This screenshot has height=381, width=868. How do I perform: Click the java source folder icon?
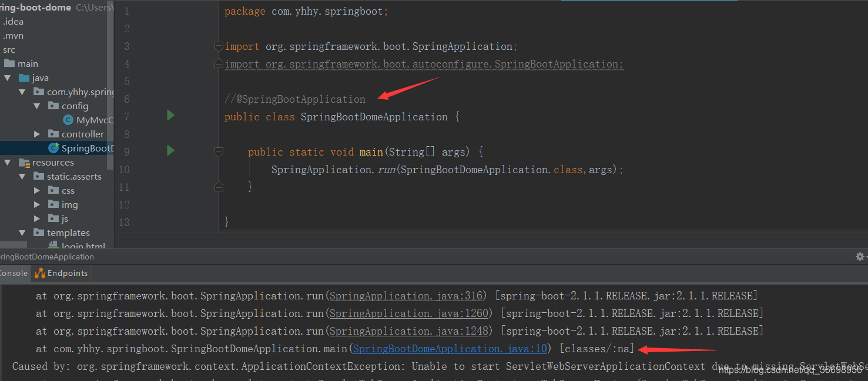click(x=24, y=77)
